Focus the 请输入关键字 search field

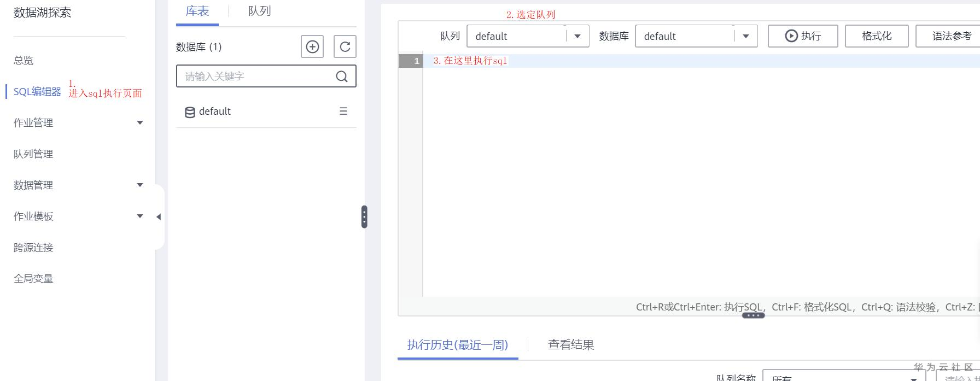(266, 76)
